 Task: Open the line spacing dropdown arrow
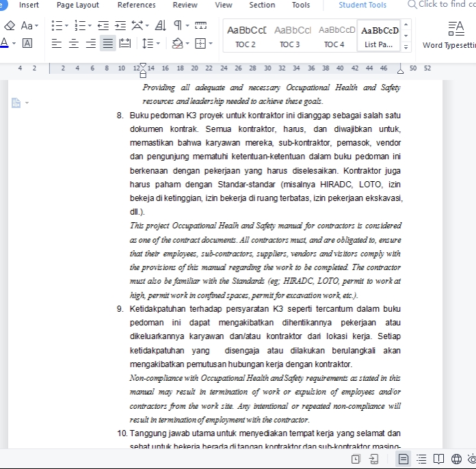[158, 43]
